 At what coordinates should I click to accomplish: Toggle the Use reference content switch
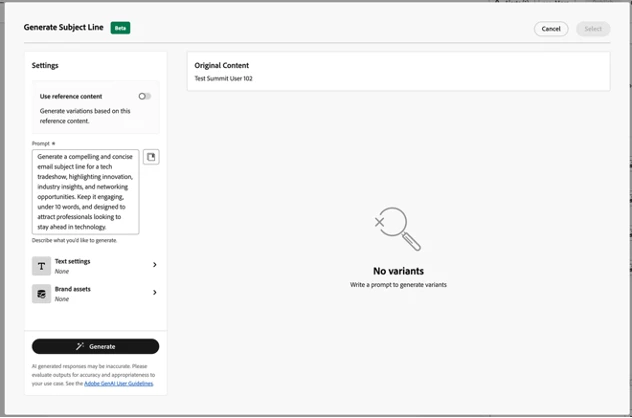(145, 96)
